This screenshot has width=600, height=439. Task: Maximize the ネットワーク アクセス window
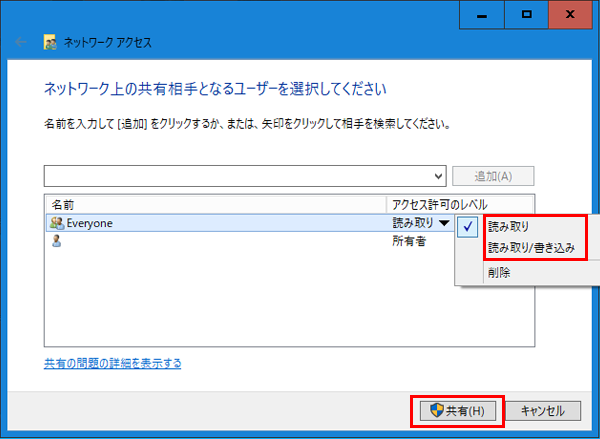(527, 15)
